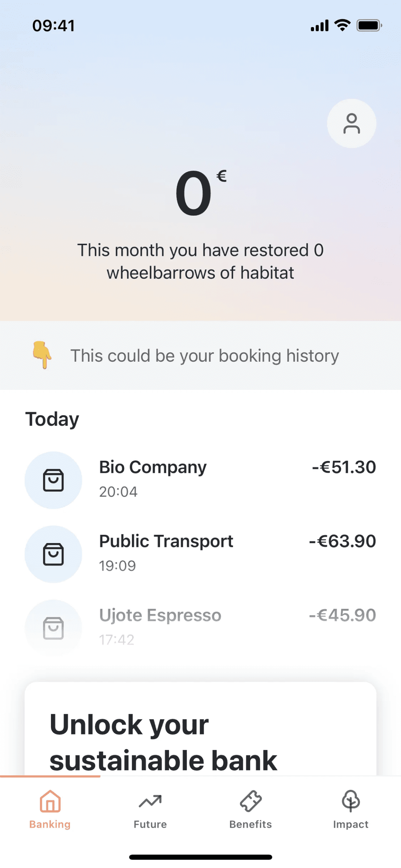Select the Banking tab label
The width and height of the screenshot is (401, 868).
50,824
